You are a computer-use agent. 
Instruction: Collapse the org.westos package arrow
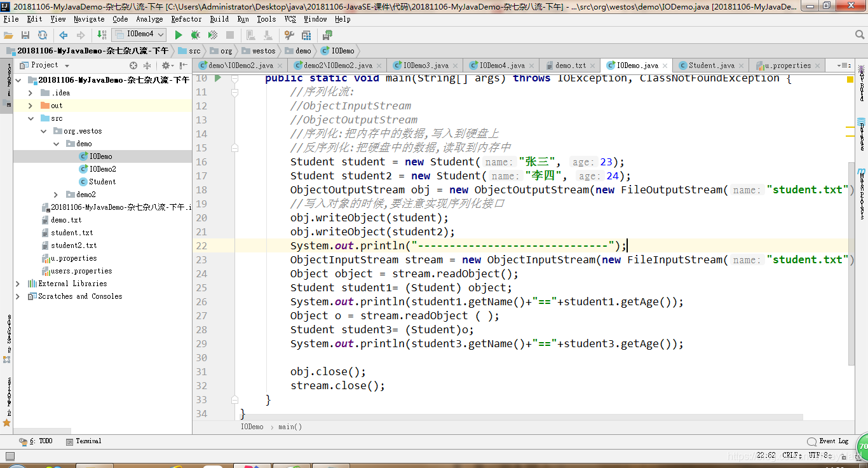[x=43, y=131]
